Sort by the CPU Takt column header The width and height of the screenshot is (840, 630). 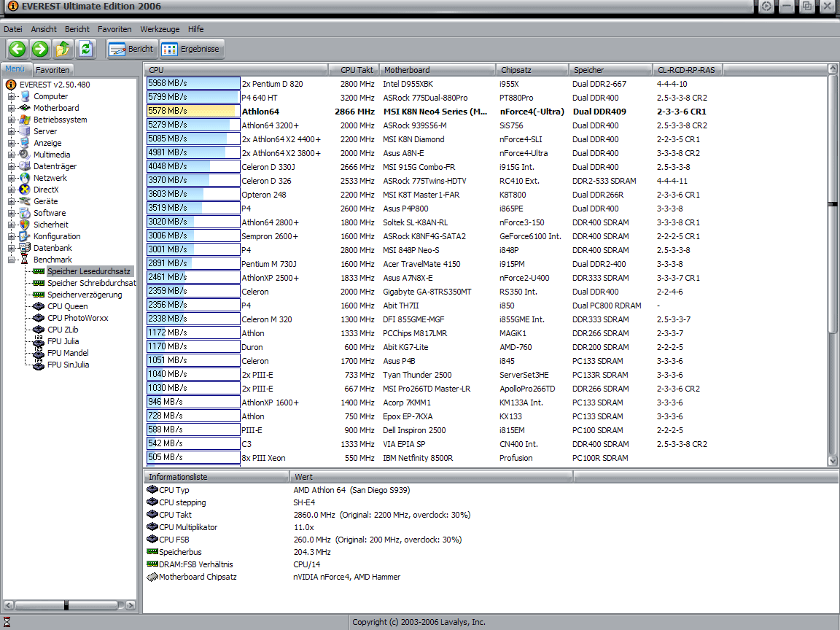tap(354, 70)
